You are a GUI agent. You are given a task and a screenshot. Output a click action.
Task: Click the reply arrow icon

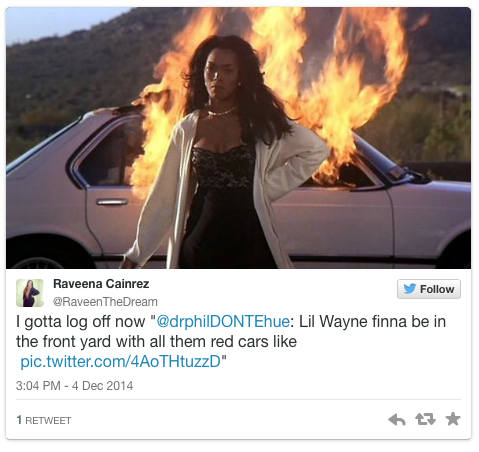point(397,419)
